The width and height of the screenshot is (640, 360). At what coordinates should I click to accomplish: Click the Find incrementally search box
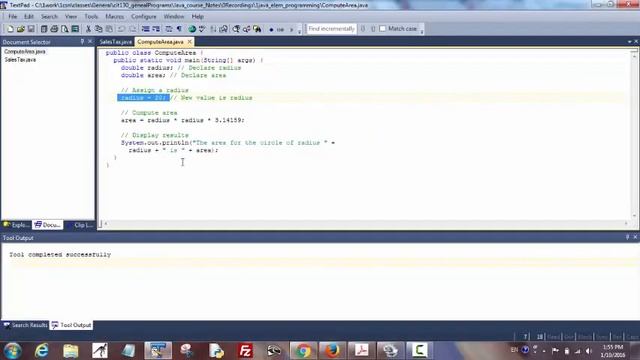pos(331,29)
